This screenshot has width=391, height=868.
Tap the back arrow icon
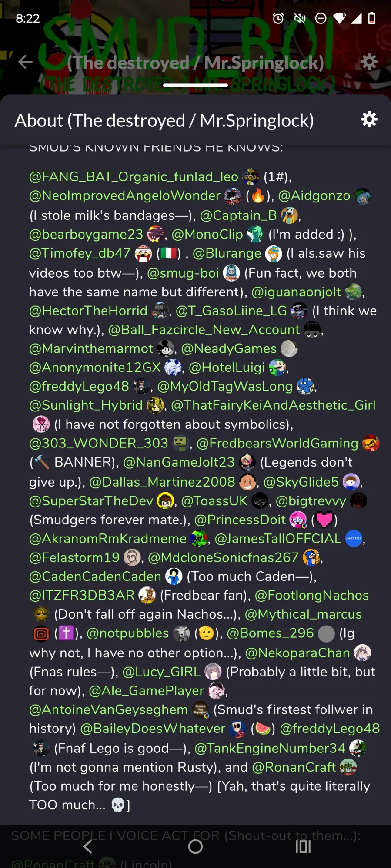25,62
